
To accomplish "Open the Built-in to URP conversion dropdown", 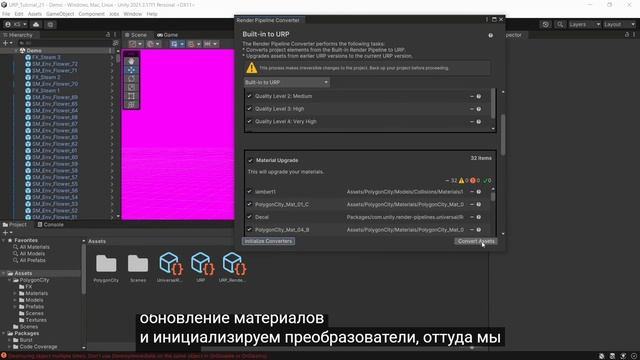I will tap(287, 82).
